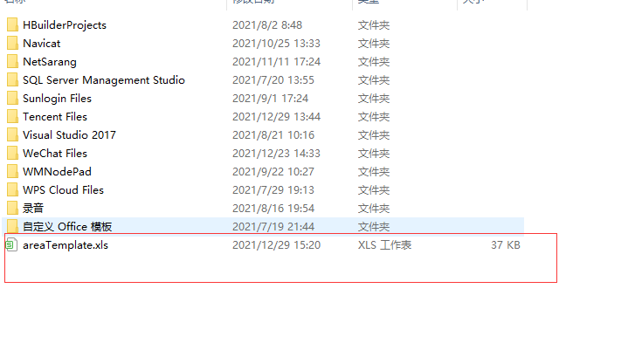635x364 pixels.
Task: Click the 2021/12/29 15:20 modified date
Action: pos(276,245)
